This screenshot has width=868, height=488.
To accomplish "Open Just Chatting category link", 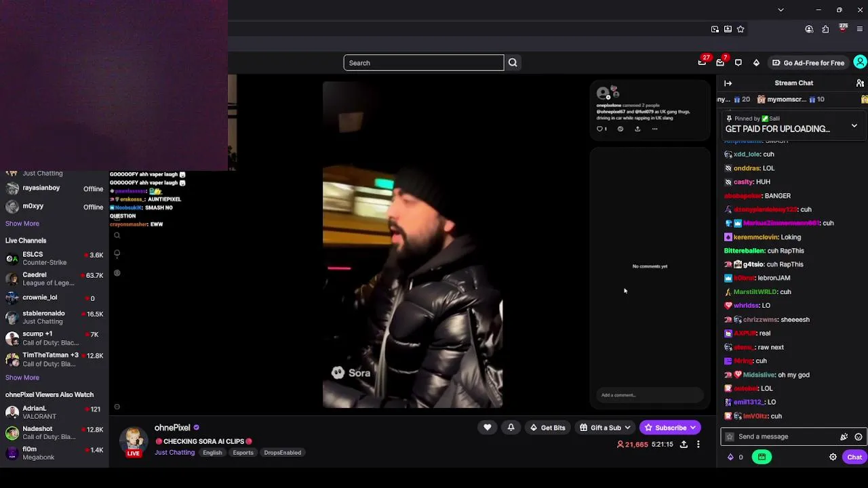I will click(174, 453).
